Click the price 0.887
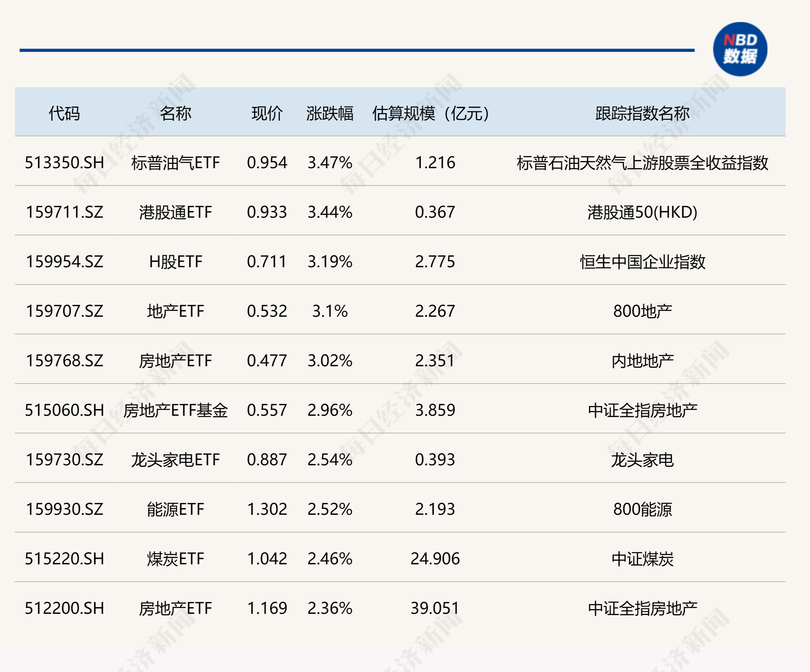Viewport: 810px width, 672px height. pos(267,460)
